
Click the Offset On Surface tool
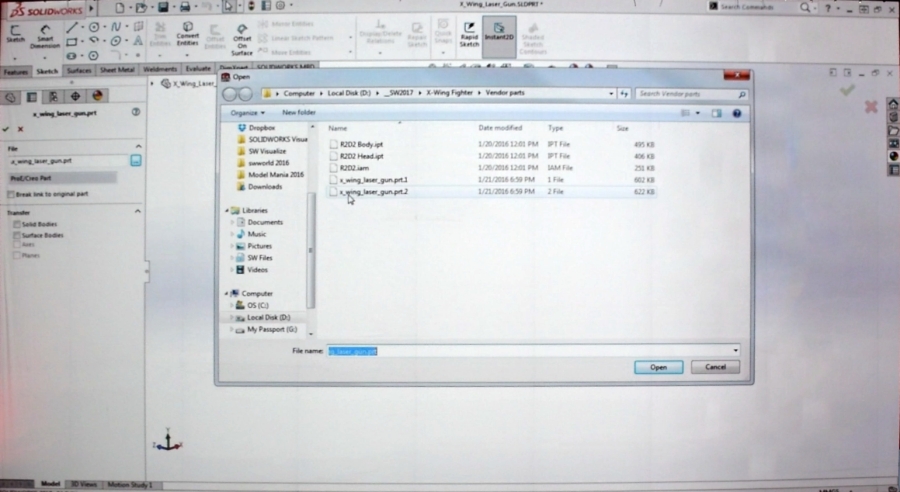click(242, 40)
